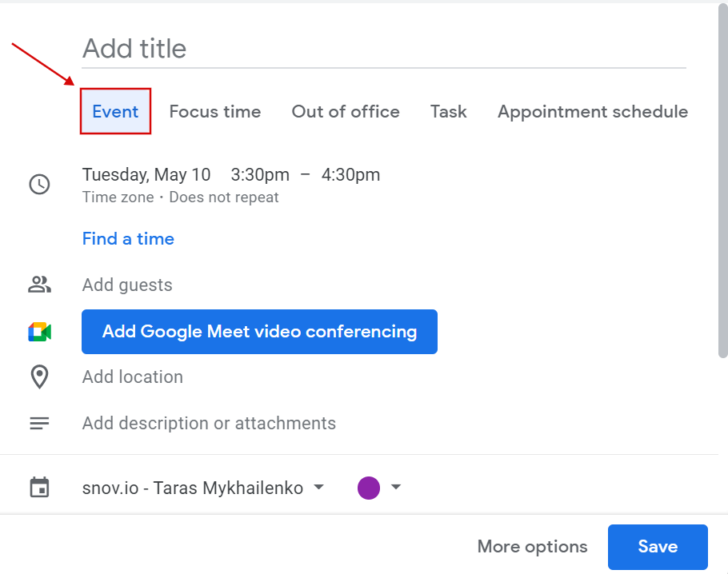
Task: Click the Save button
Action: tap(658, 547)
